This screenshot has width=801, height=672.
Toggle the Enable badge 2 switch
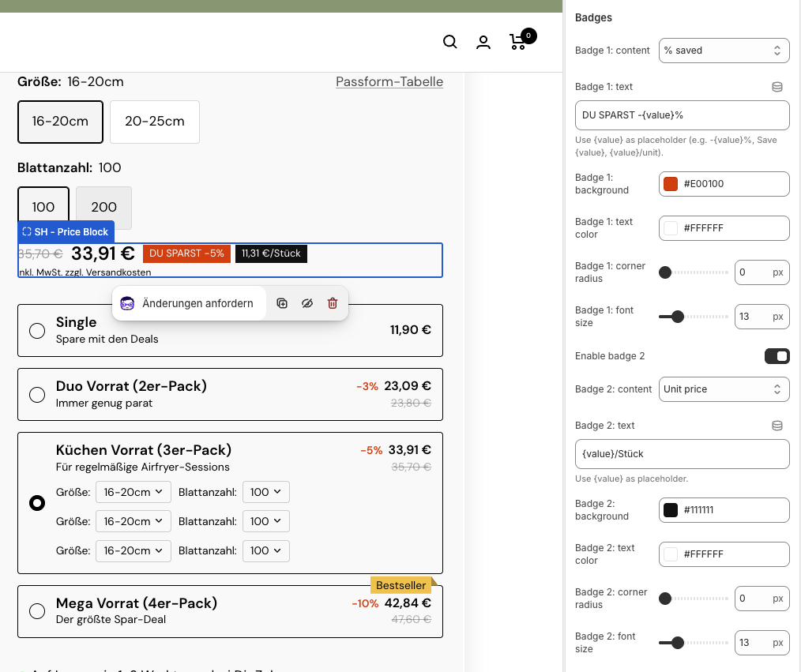tap(777, 356)
